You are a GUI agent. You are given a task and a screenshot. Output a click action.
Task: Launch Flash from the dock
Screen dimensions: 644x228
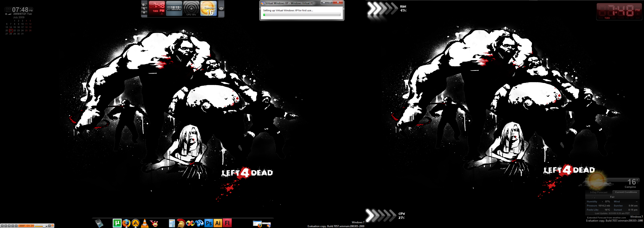pyautogui.click(x=227, y=223)
